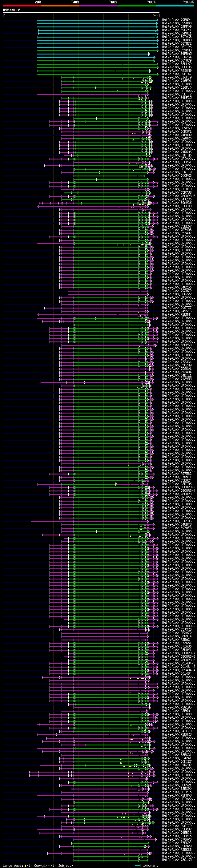Screen dimensions: 197x868
Task: Click the white query sequence bar
Action: [81, 13]
